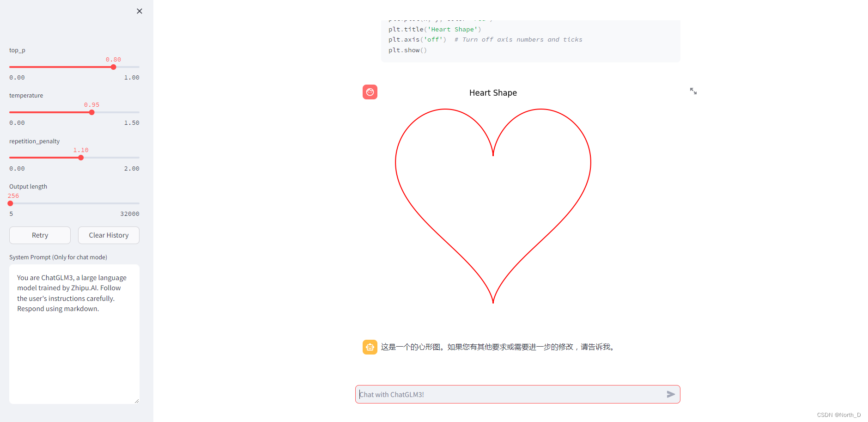Click the top_p label
The image size is (868, 422).
pyautogui.click(x=17, y=50)
